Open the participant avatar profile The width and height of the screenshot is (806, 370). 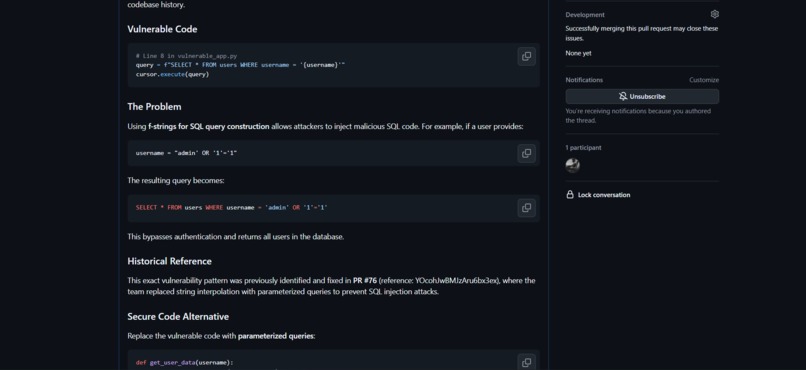click(573, 165)
